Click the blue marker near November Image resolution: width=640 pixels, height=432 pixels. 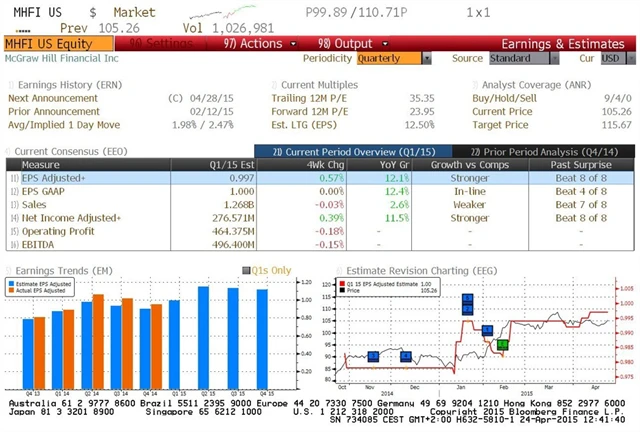[373, 356]
